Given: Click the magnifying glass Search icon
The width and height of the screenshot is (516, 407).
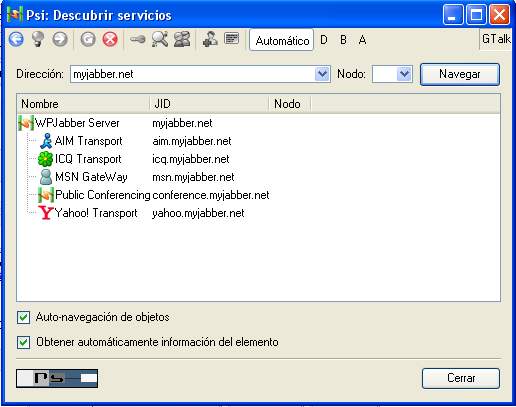Looking at the screenshot, I should tap(160, 39).
